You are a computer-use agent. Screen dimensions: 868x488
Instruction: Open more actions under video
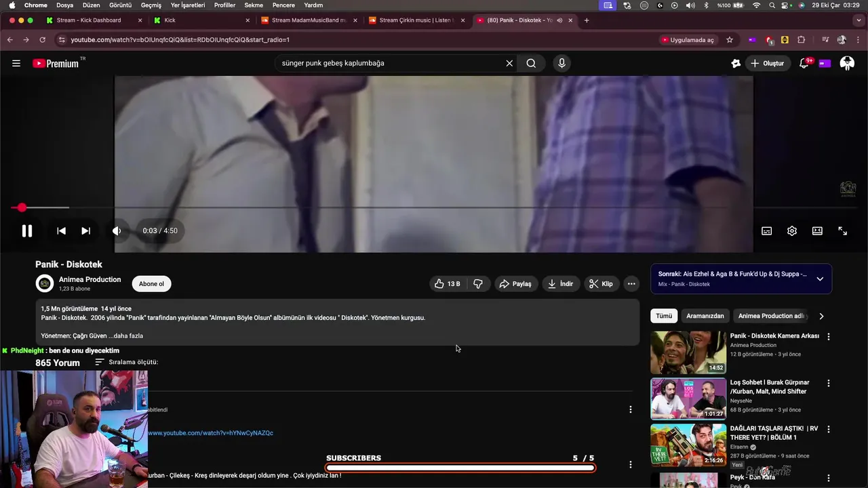pyautogui.click(x=631, y=284)
